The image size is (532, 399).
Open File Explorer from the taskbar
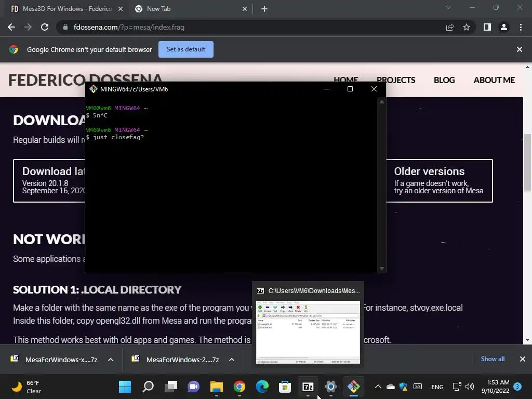217,387
